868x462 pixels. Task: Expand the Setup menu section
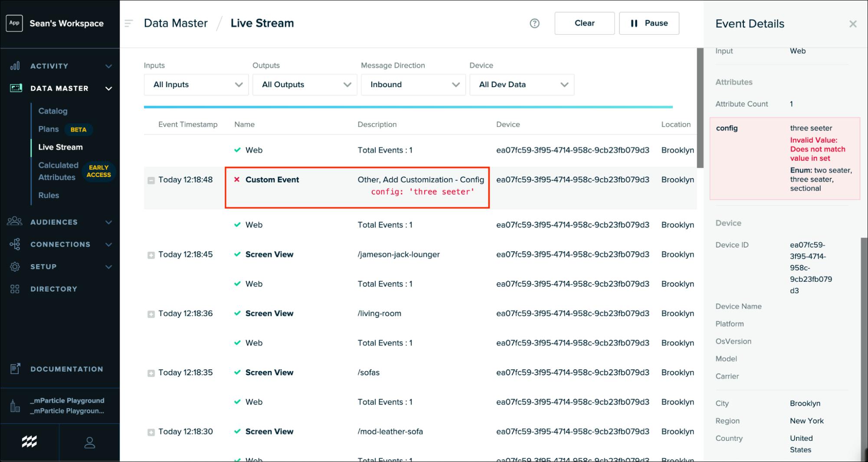(x=108, y=267)
